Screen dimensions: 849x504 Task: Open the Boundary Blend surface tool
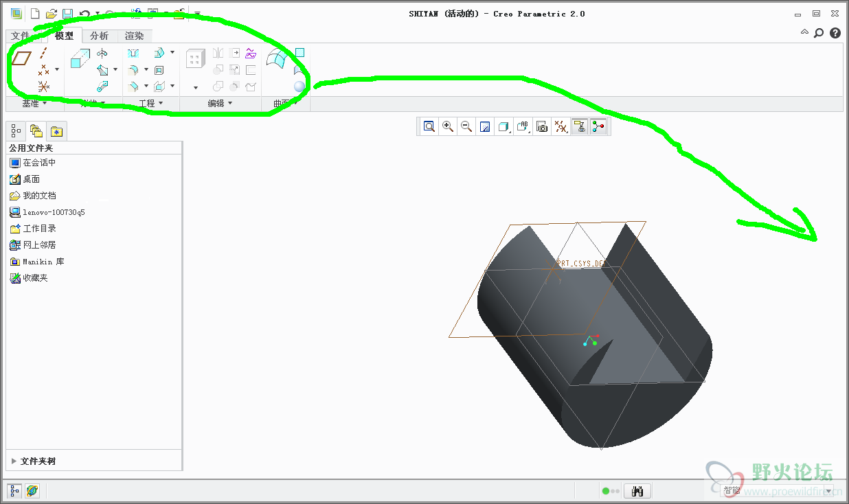(x=278, y=59)
